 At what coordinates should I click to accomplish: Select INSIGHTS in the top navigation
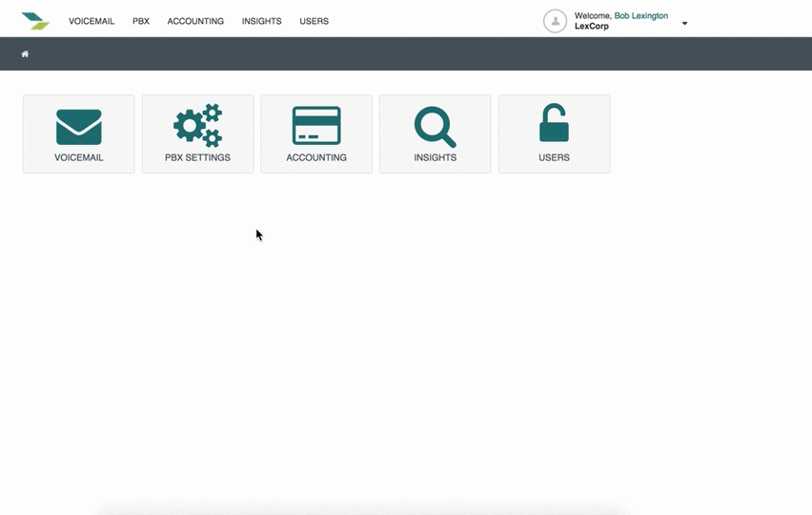click(x=261, y=21)
